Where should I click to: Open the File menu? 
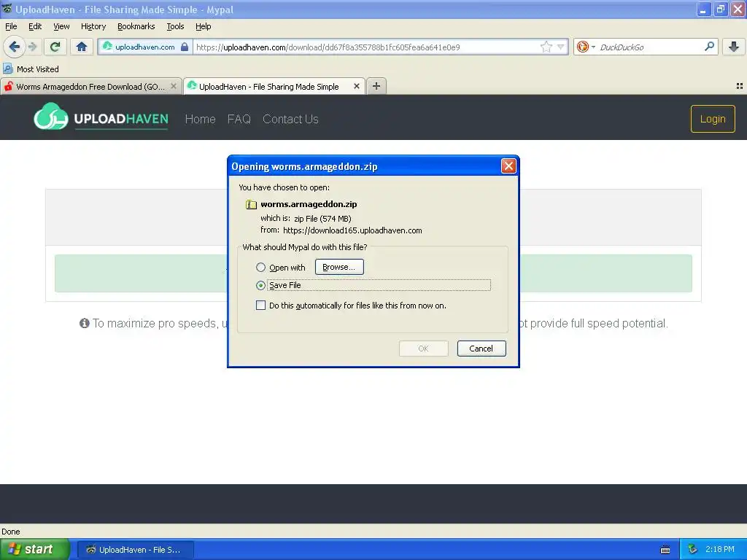11,26
